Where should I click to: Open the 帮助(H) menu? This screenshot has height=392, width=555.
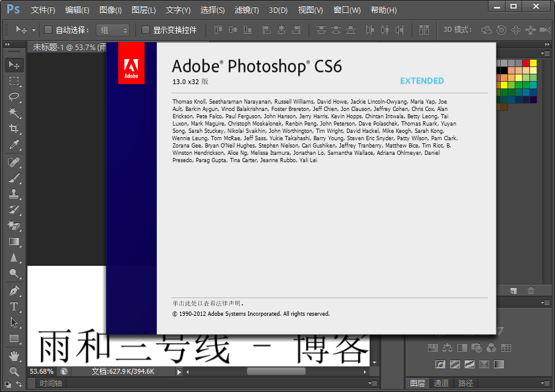point(384,10)
